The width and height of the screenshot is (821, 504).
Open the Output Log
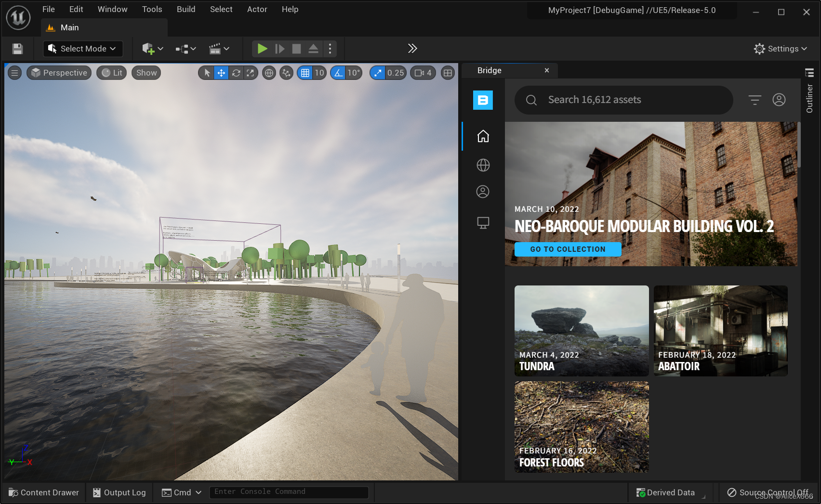click(x=119, y=492)
